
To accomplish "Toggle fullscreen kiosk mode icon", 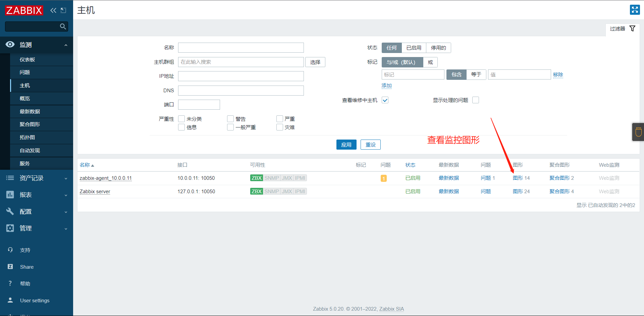I will point(635,10).
